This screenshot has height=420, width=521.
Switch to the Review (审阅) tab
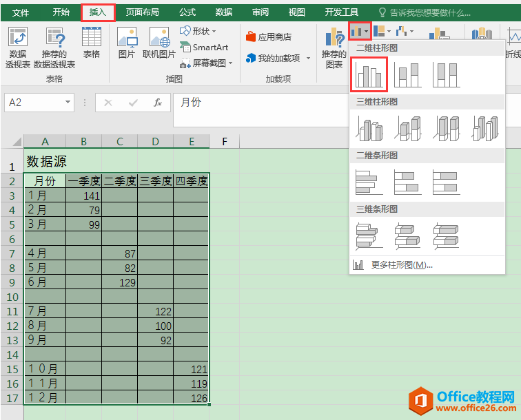pyautogui.click(x=260, y=12)
